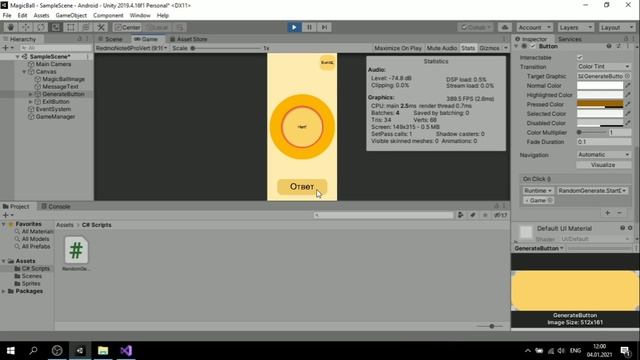Open Button component help icon
This screenshot has width=640, height=360.
point(609,46)
